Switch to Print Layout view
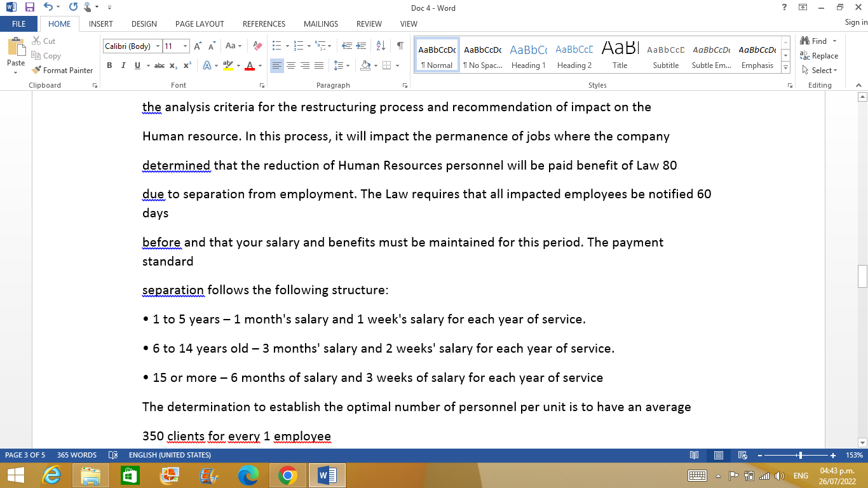 click(x=719, y=455)
